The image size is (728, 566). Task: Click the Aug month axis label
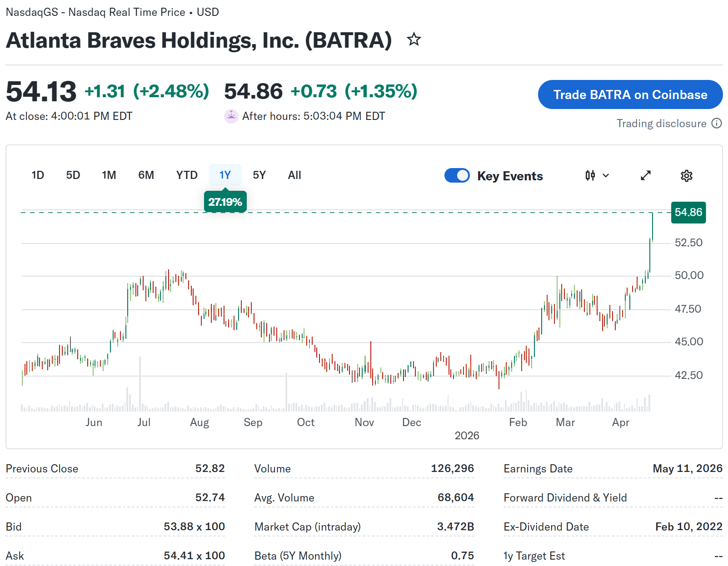pyautogui.click(x=199, y=422)
